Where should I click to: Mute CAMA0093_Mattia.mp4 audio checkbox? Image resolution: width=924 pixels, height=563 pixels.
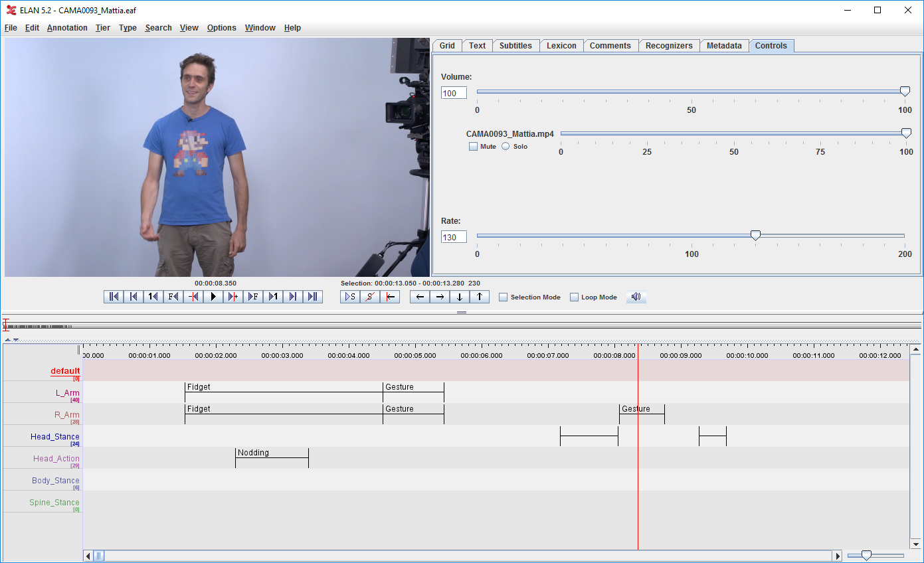point(474,146)
